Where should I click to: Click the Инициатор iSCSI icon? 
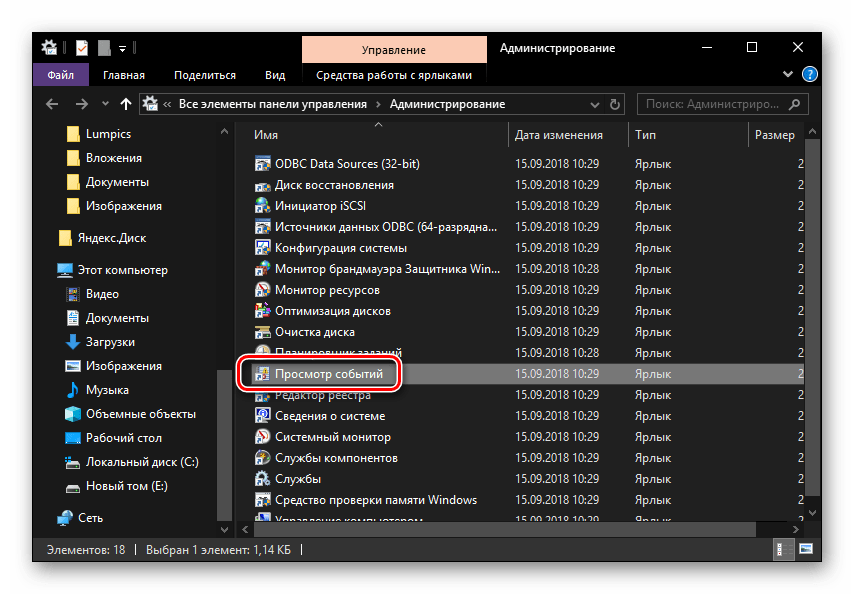pos(262,206)
